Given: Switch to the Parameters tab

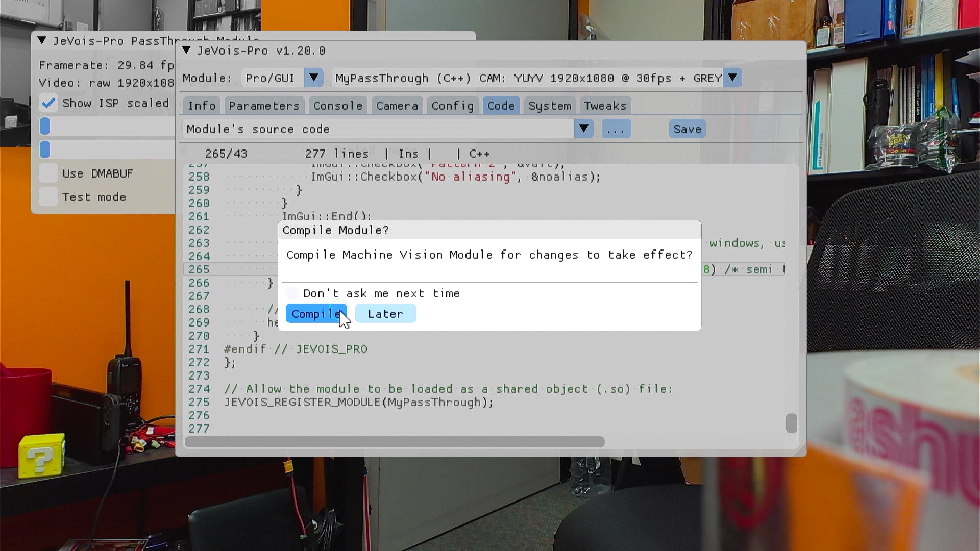Looking at the screenshot, I should point(264,106).
